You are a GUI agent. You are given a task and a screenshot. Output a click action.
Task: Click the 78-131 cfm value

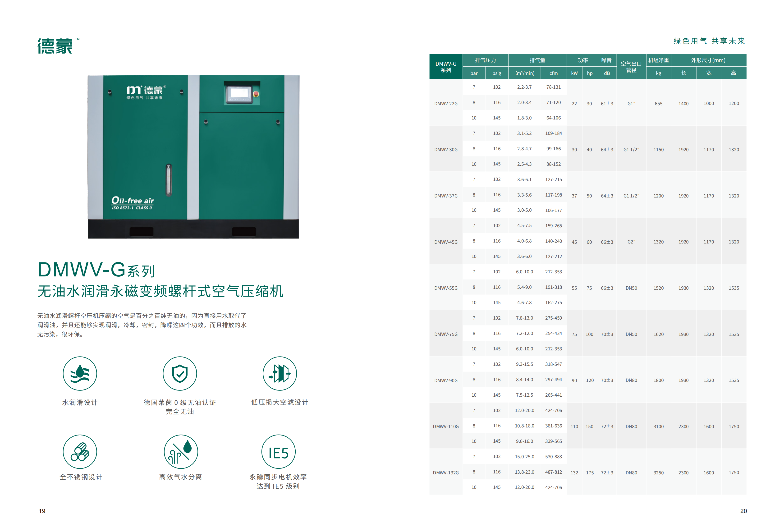(x=554, y=87)
